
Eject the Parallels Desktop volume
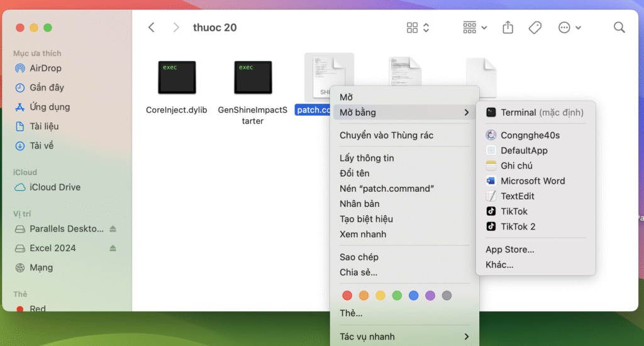[x=113, y=229]
